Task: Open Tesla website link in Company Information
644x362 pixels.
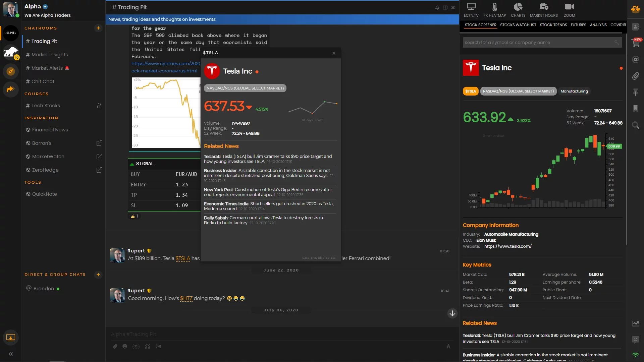Action: 508,246
